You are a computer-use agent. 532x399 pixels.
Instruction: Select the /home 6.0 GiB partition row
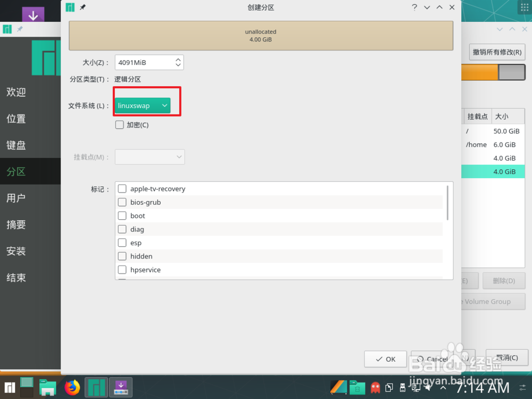click(x=493, y=145)
